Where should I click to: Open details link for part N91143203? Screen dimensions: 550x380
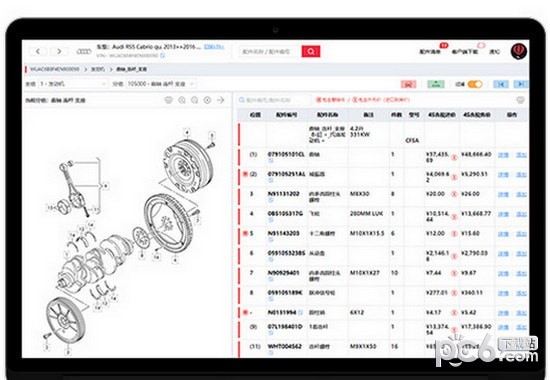503,234
